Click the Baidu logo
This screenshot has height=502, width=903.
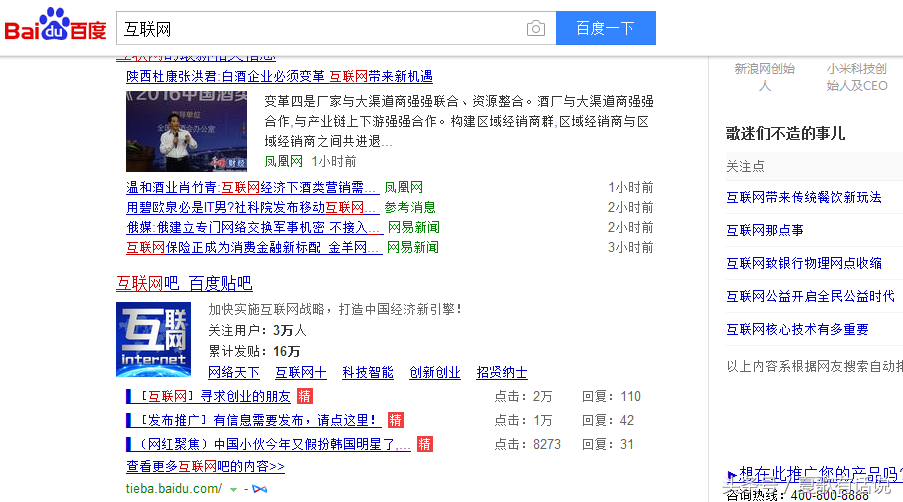coord(55,25)
